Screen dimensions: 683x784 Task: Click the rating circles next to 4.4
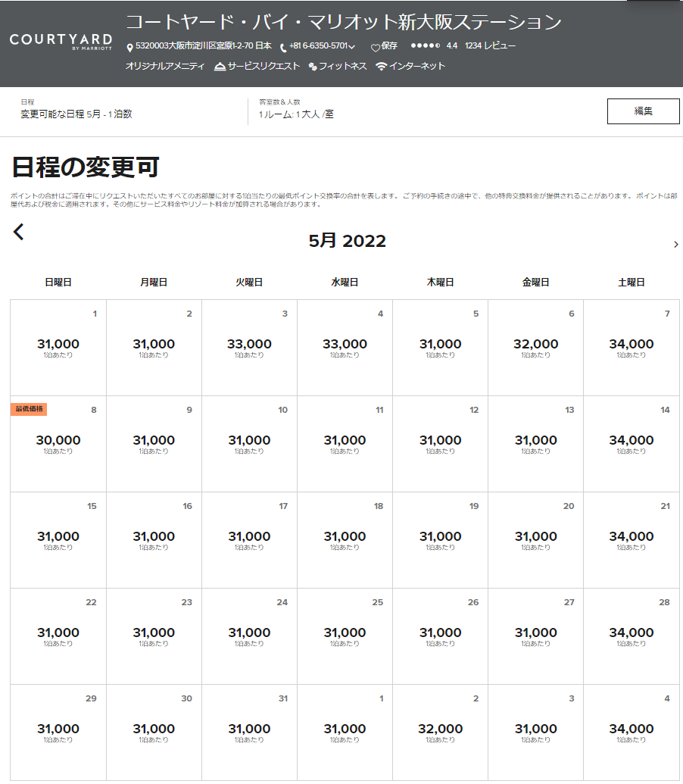coord(425,46)
